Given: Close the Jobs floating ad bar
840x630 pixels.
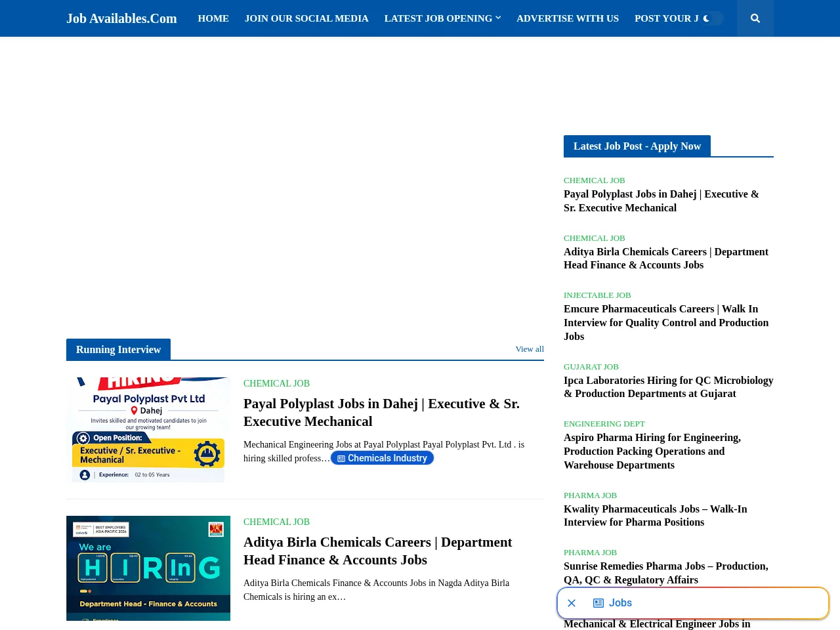Looking at the screenshot, I should pyautogui.click(x=572, y=603).
